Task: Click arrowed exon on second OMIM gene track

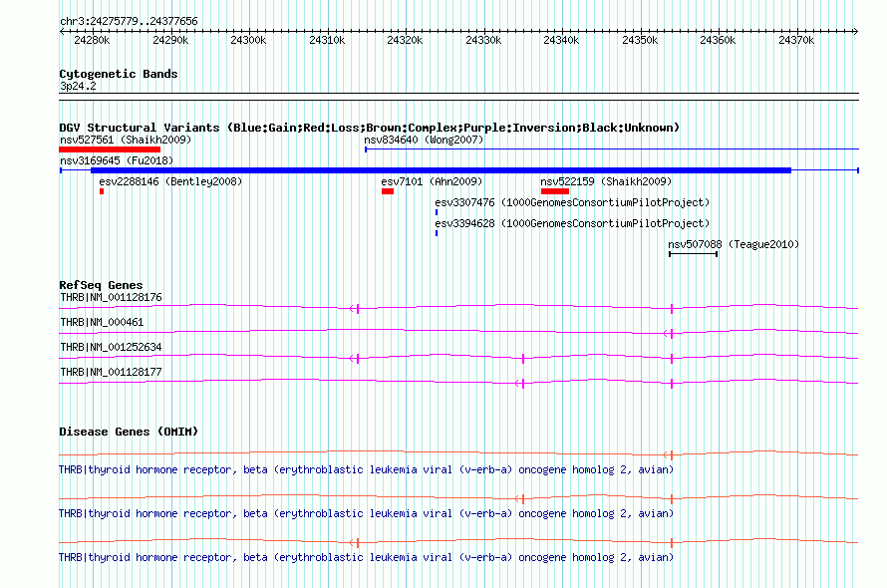Action: click(520, 499)
